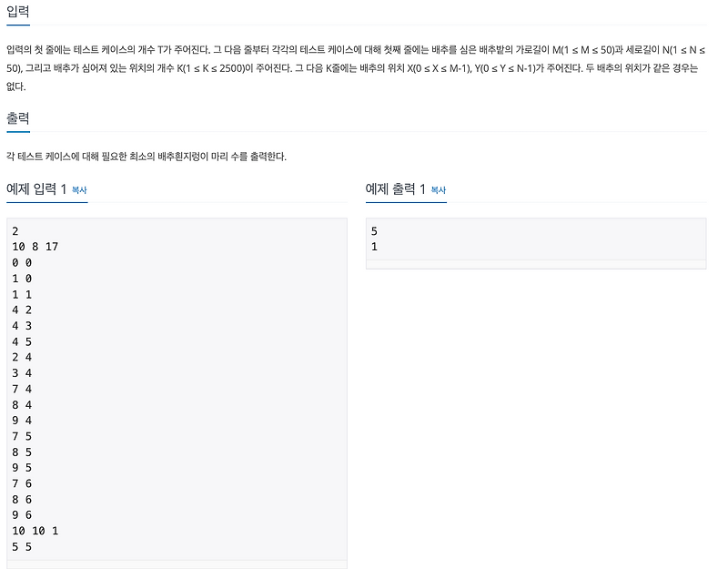
Task: Click the '0 0' line in sample input
Action: [x=22, y=262]
